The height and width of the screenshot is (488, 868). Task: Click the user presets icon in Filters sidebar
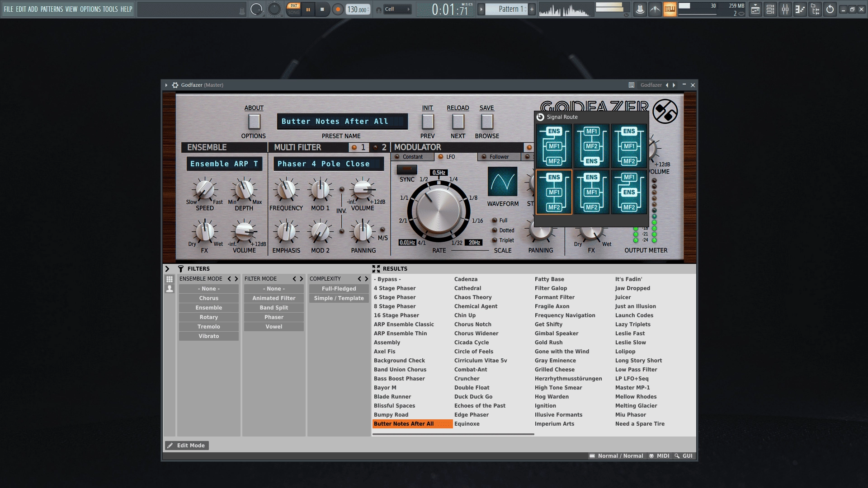(x=170, y=289)
